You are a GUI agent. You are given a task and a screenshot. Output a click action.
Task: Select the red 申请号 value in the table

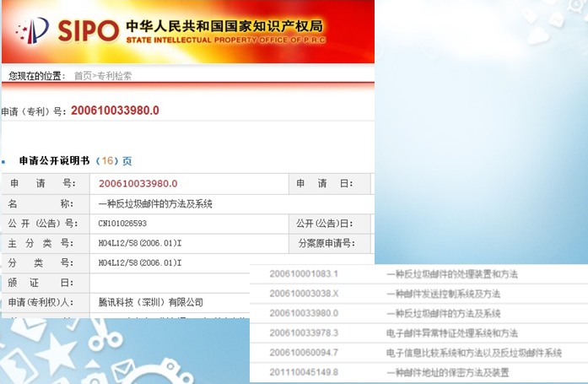click(138, 184)
